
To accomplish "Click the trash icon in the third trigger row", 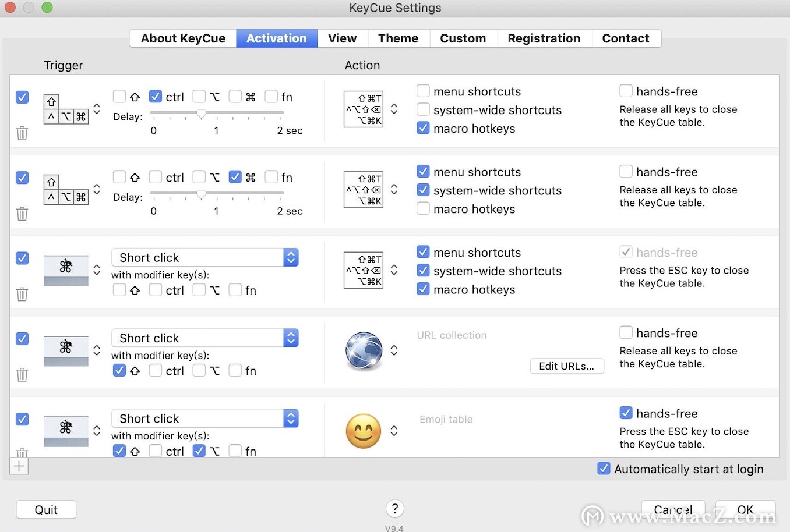I will 22,294.
